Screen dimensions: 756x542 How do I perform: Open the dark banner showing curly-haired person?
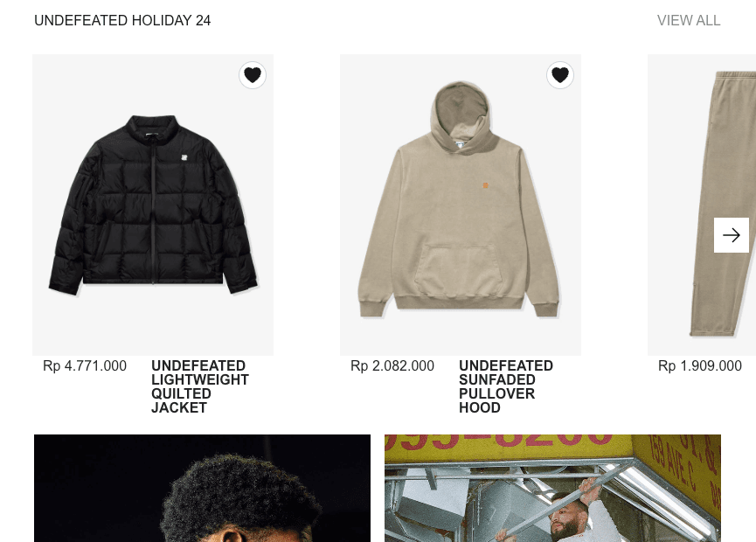[203, 488]
